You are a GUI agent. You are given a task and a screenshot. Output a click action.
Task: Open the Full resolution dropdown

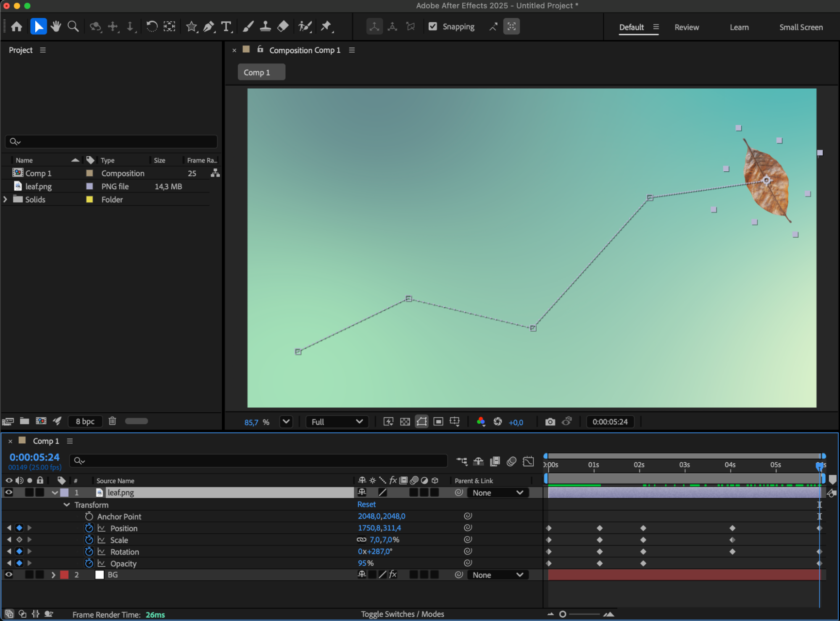(337, 422)
